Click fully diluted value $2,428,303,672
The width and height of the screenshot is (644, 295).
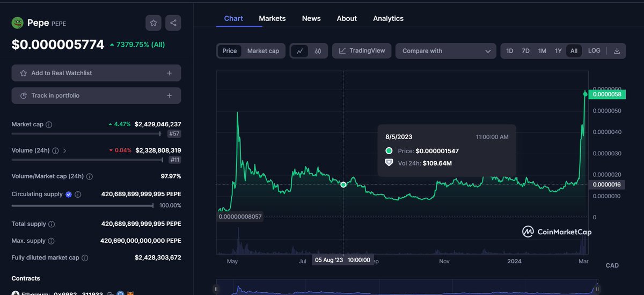tap(158, 257)
